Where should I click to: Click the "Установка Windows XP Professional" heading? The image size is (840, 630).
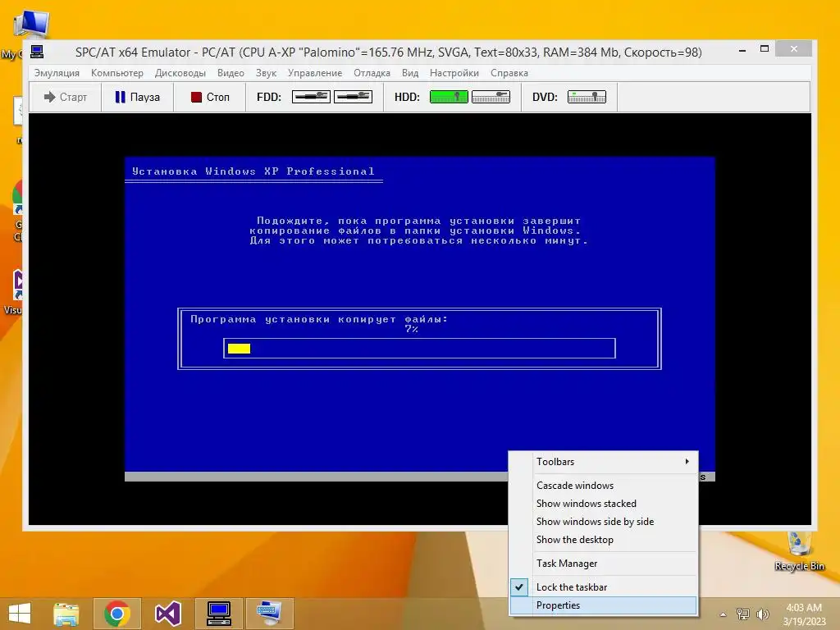pos(253,171)
